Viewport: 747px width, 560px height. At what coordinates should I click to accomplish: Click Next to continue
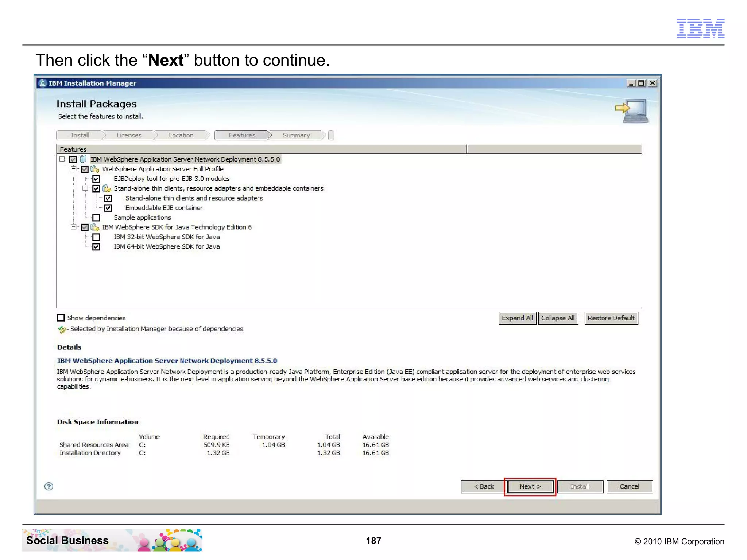530,486
